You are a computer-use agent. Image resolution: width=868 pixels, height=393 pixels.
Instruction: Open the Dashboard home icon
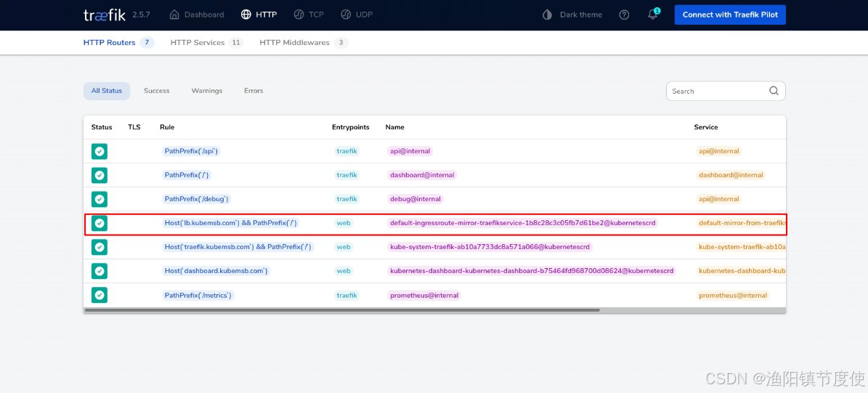point(174,15)
